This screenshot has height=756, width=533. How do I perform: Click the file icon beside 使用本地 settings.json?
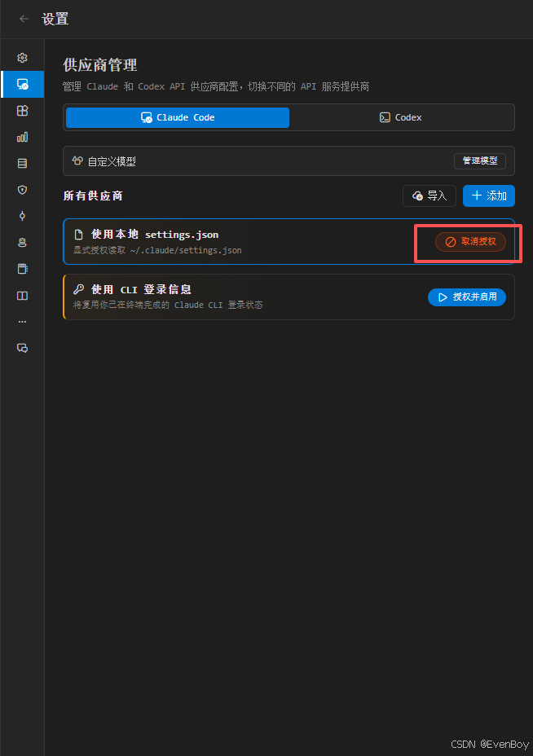pyautogui.click(x=78, y=235)
